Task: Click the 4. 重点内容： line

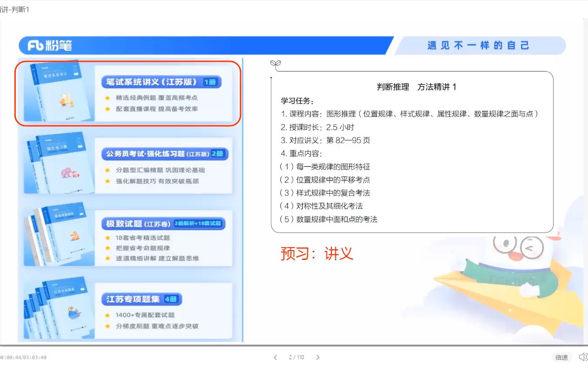Action: click(301, 154)
